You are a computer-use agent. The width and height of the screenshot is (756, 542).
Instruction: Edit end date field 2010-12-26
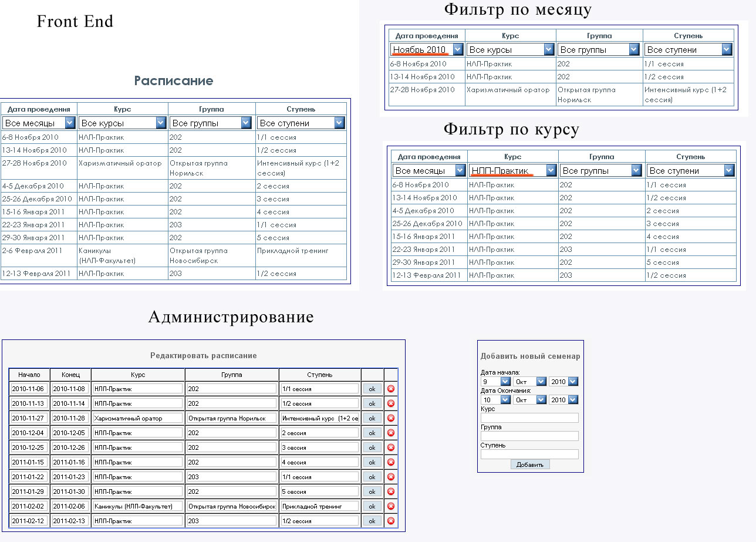click(70, 447)
